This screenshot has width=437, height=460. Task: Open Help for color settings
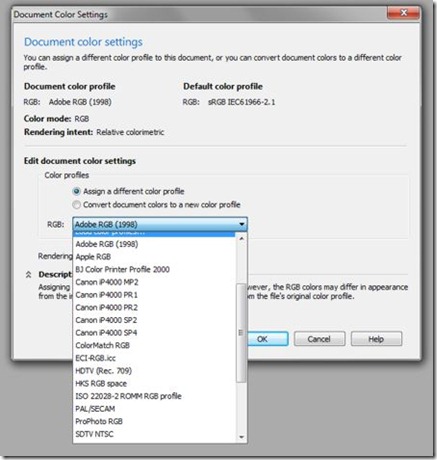pyautogui.click(x=376, y=339)
